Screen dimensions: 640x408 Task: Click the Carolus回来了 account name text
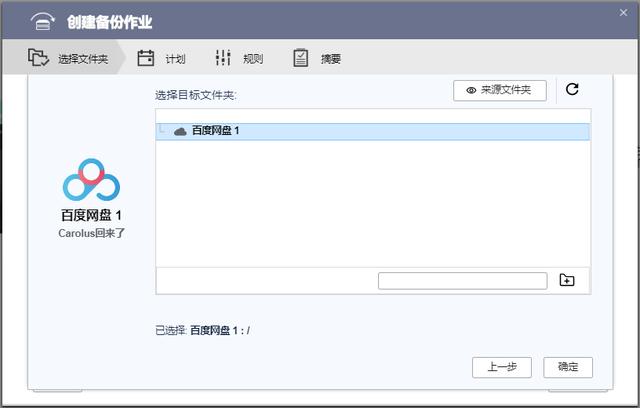(91, 233)
